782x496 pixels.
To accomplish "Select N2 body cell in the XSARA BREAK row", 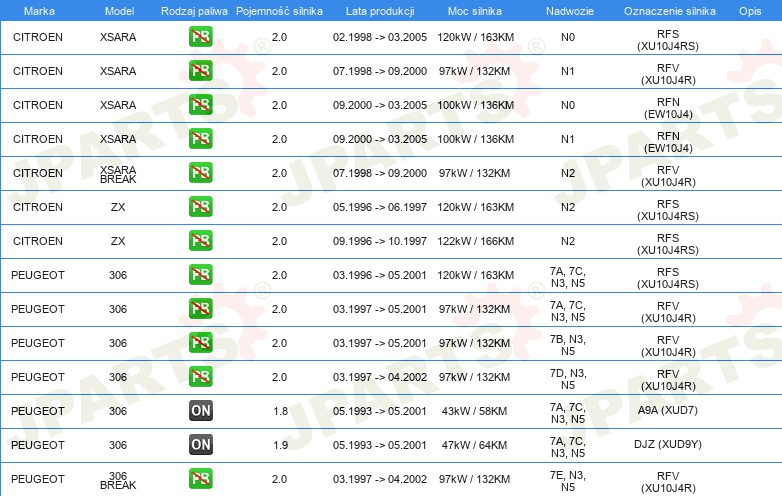I will click(568, 173).
